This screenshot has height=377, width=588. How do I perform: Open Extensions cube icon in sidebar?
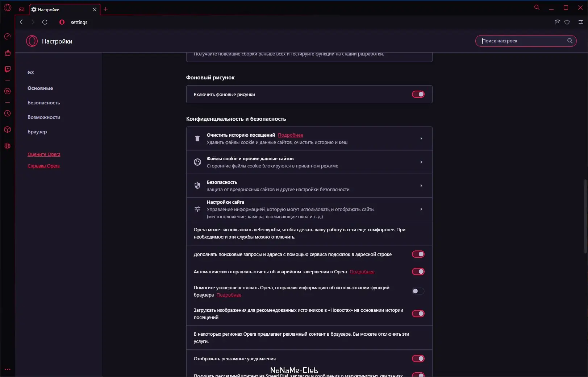8,129
